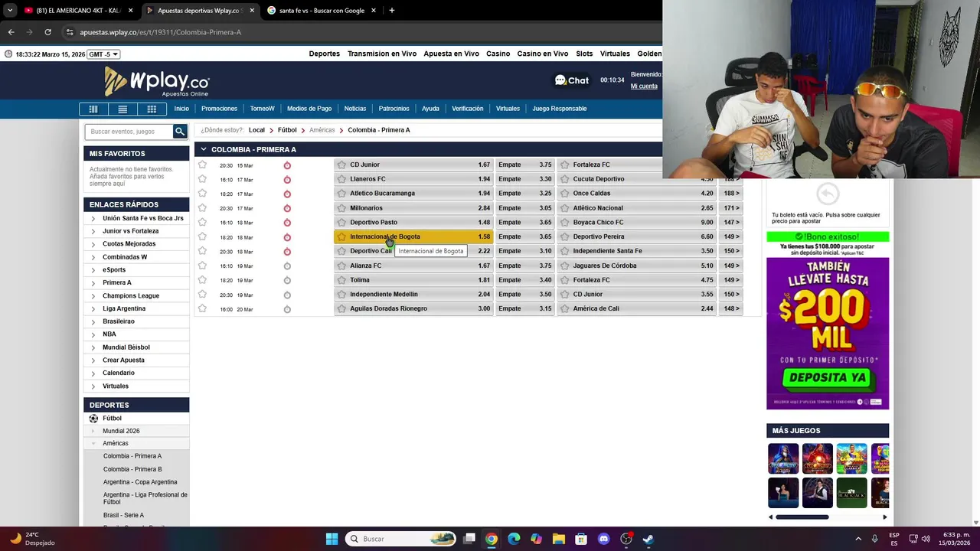Open Copilot from the taskbar

[536, 539]
